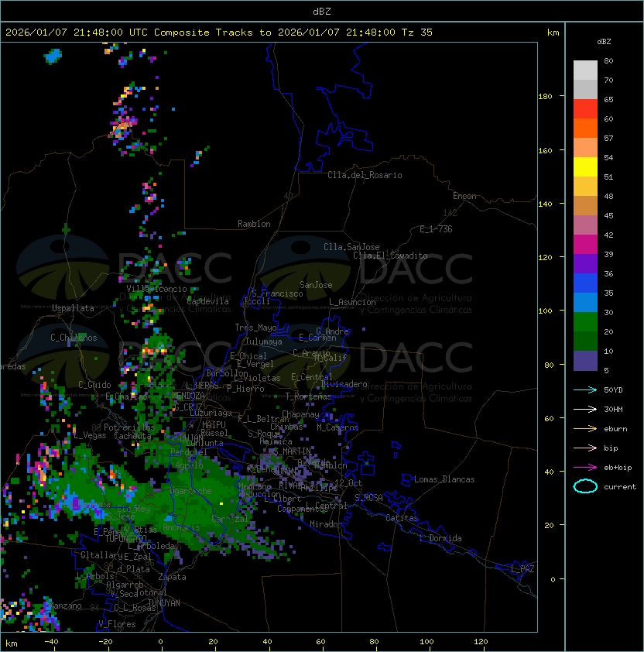The height and width of the screenshot is (652, 644).
Task: Click the 'MAIPU' map label
Action: [214, 425]
